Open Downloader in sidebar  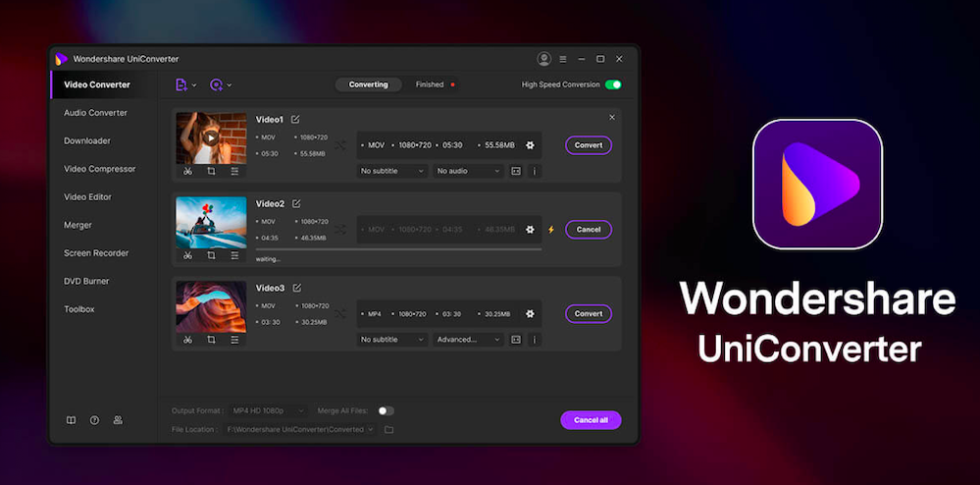point(87,140)
